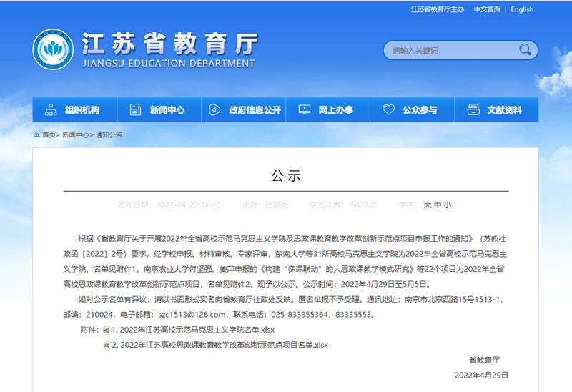This screenshot has height=392, width=572.
Task: Click the home icon in the breadcrumb
Action: (36, 134)
